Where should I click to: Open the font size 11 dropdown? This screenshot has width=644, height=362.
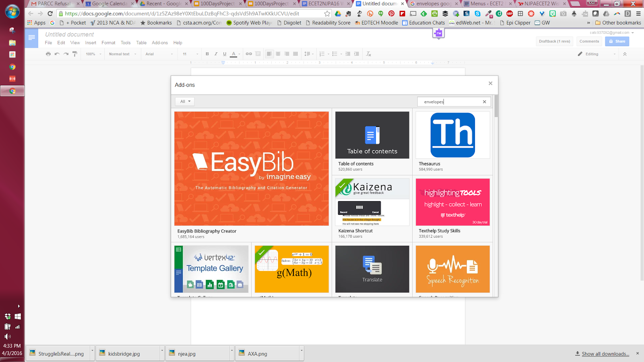click(x=190, y=54)
